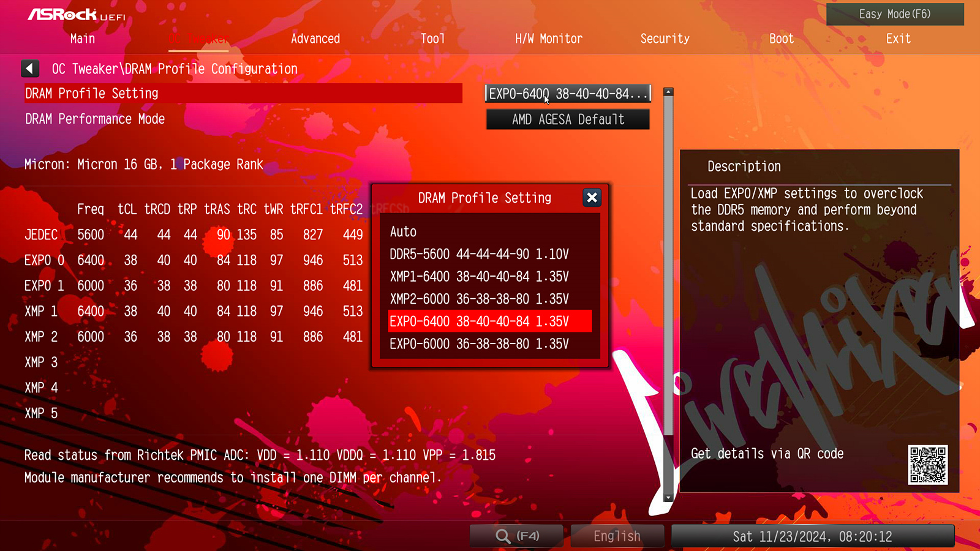Click the tCL column header
The width and height of the screenshot is (980, 551).
[127, 209]
